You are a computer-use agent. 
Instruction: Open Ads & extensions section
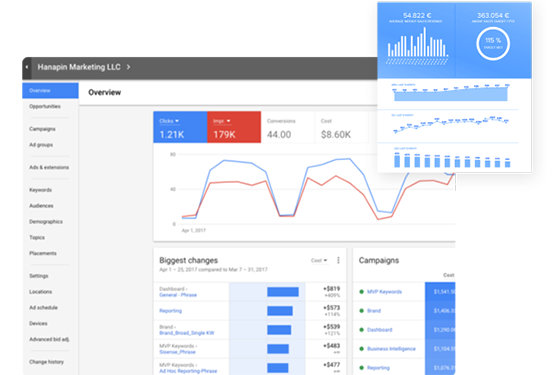[x=49, y=167]
